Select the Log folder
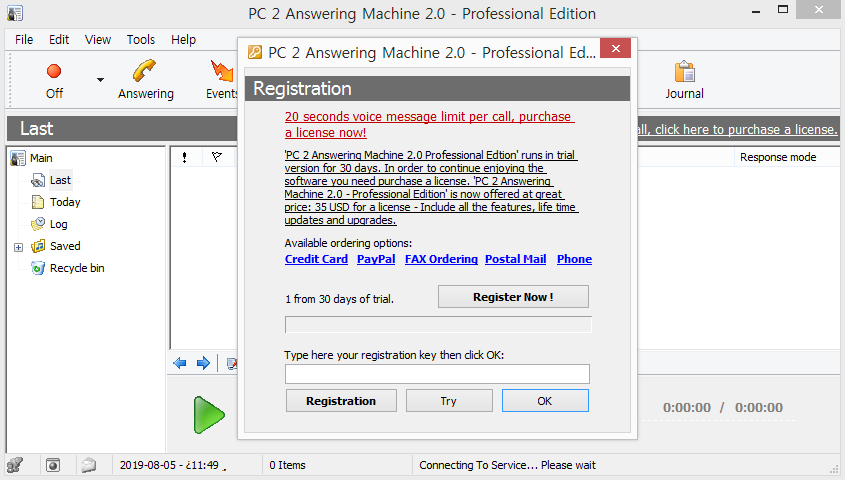 tap(59, 224)
